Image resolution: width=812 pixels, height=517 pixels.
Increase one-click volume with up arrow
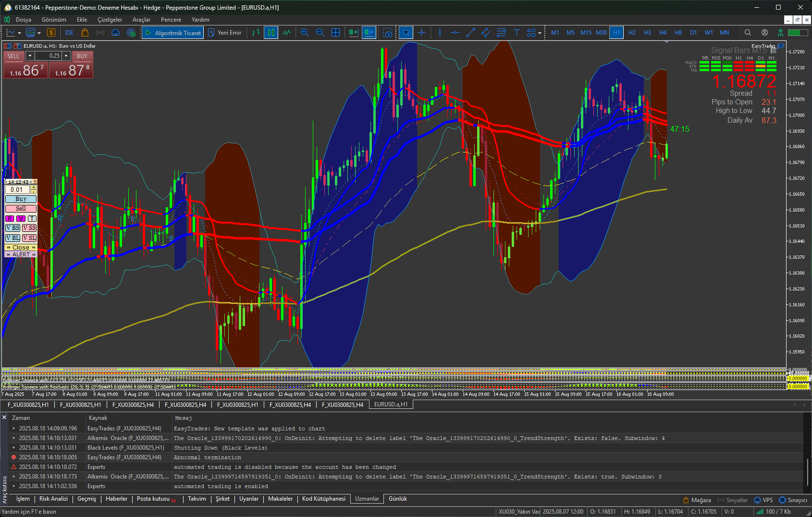[x=66, y=56]
